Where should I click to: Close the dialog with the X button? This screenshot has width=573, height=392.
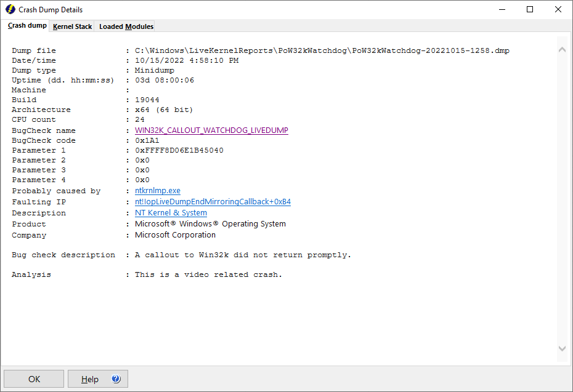tap(558, 9)
